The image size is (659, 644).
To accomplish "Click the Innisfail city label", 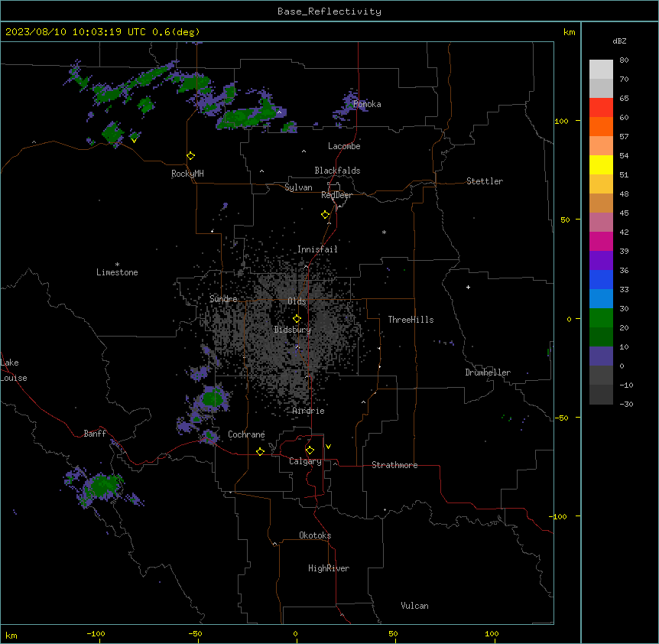I will [x=317, y=249].
